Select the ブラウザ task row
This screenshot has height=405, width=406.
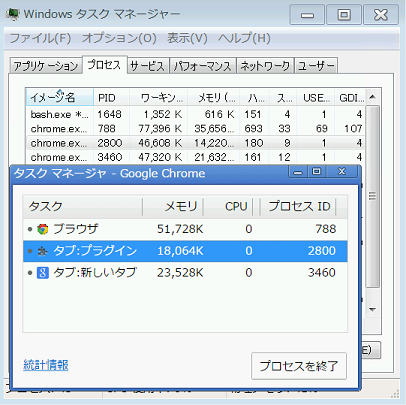coord(185,229)
